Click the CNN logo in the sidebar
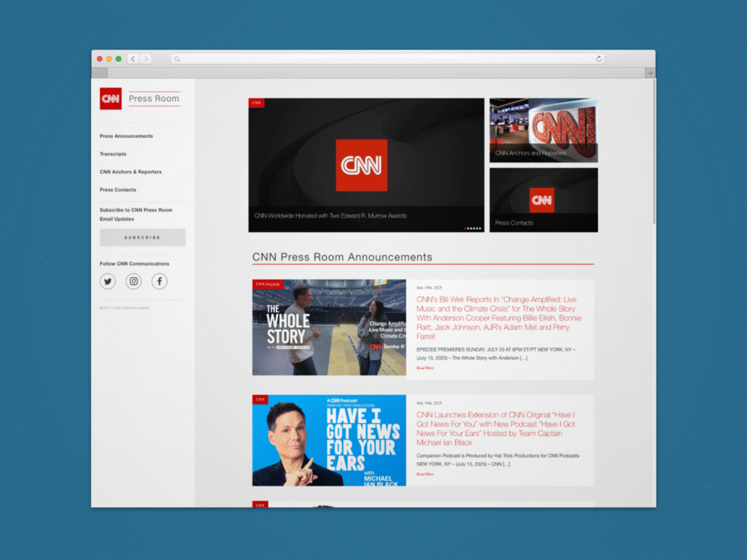The height and width of the screenshot is (560, 747). [x=111, y=98]
